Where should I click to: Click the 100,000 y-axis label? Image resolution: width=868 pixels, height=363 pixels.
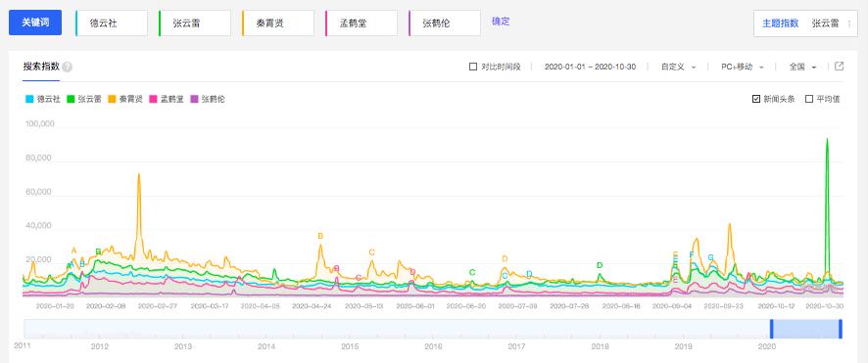[39, 123]
